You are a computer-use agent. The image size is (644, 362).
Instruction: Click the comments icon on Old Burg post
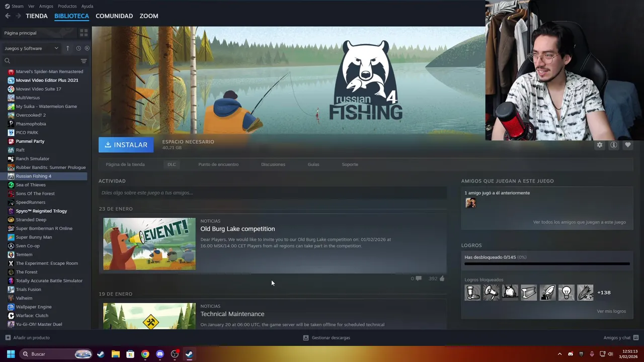[419, 278]
